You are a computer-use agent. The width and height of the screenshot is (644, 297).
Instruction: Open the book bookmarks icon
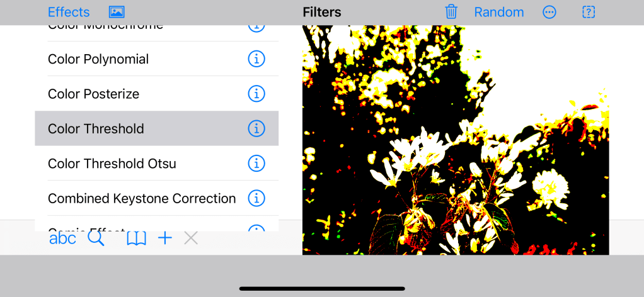(x=136, y=238)
